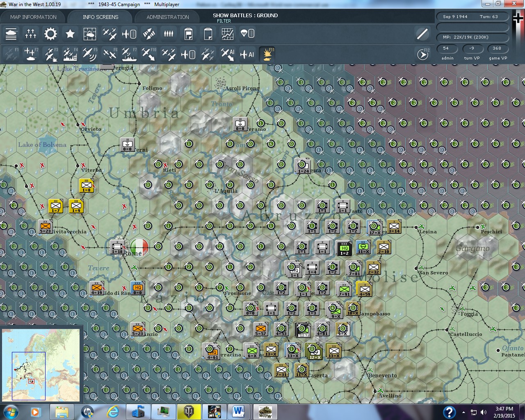525x420 pixels.
Task: Click the Europe minimap thumbnail
Action: tap(41, 365)
